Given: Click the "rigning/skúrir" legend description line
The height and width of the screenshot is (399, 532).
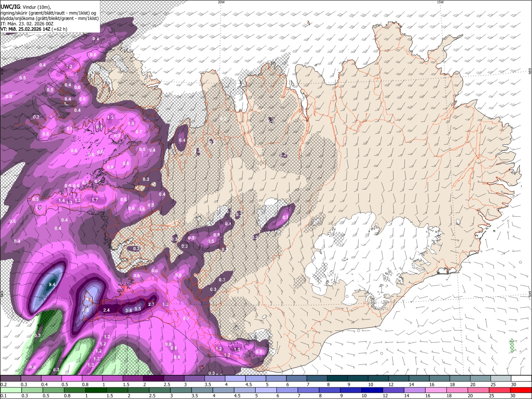Looking at the screenshot, I should coord(49,12).
